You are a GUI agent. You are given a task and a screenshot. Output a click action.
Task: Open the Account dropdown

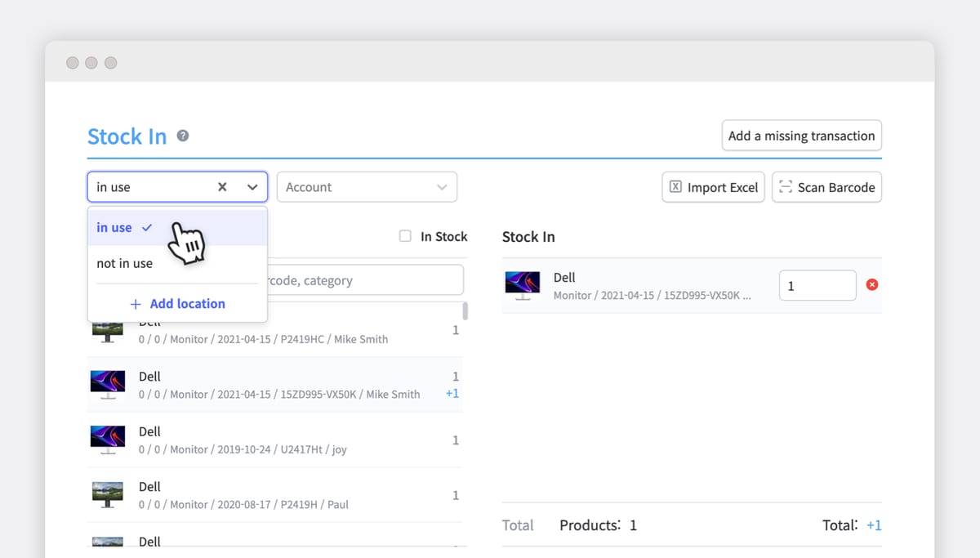(367, 186)
